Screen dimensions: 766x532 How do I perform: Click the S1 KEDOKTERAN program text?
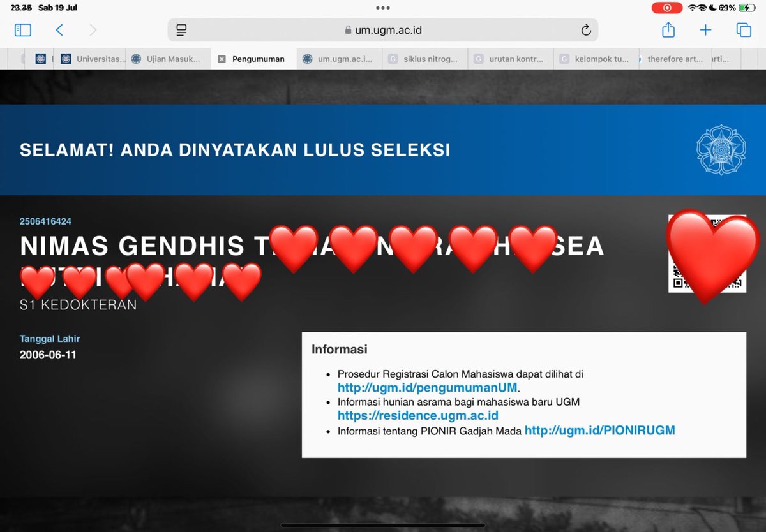tap(79, 304)
